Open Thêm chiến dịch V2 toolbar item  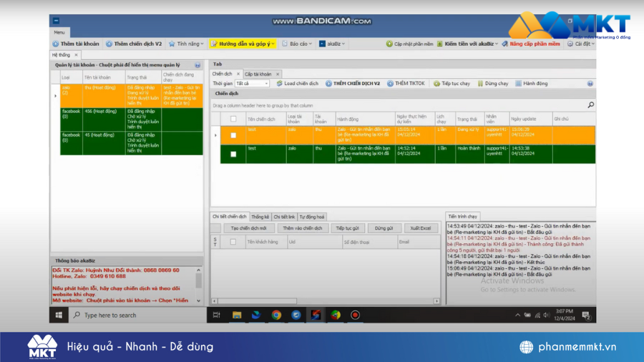[134, 44]
